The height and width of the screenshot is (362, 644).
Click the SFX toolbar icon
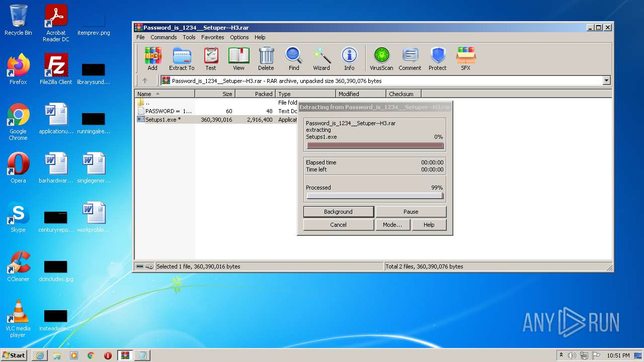(x=466, y=59)
